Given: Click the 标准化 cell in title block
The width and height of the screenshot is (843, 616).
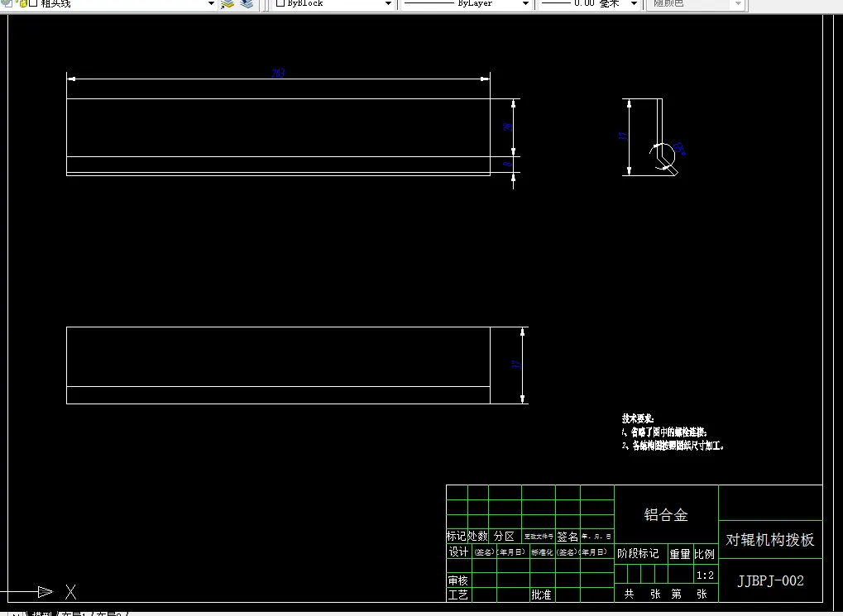Looking at the screenshot, I should tap(542, 552).
